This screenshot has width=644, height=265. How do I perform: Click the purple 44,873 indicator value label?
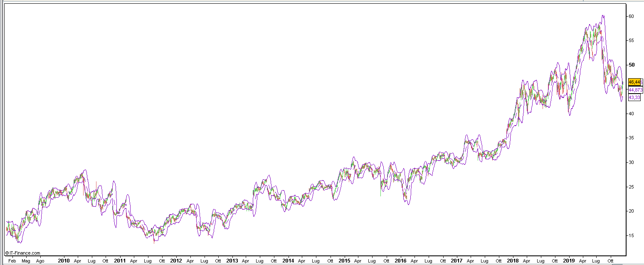pos(635,90)
